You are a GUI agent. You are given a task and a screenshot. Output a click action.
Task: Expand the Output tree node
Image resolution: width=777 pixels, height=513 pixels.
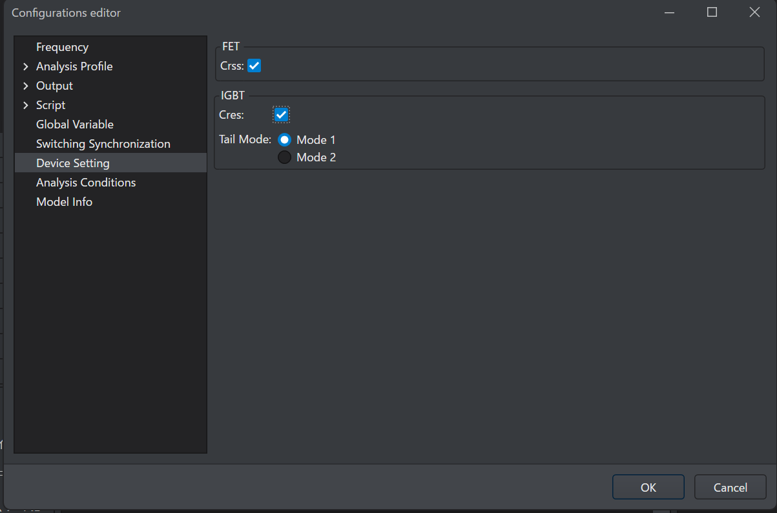[x=26, y=86]
